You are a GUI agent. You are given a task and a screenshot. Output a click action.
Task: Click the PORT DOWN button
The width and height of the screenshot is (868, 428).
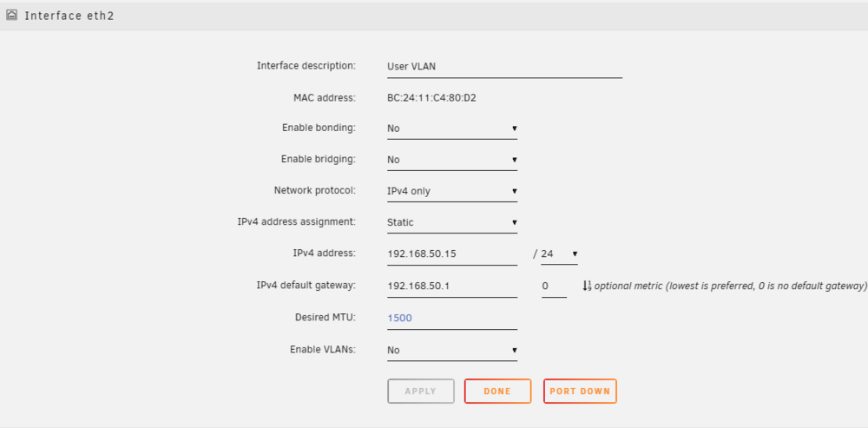580,391
